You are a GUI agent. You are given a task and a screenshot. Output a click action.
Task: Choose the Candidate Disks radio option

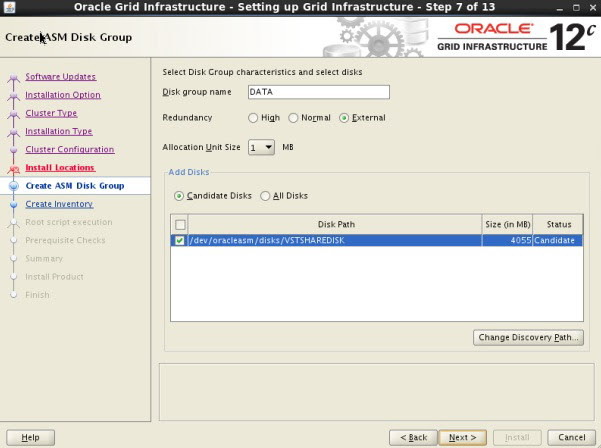pyautogui.click(x=179, y=196)
